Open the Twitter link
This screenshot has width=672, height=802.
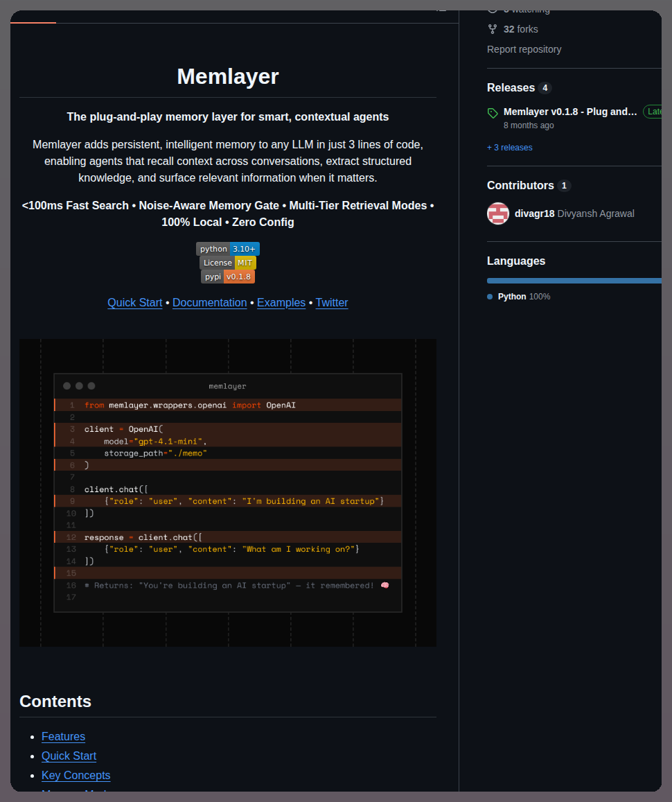click(x=332, y=302)
